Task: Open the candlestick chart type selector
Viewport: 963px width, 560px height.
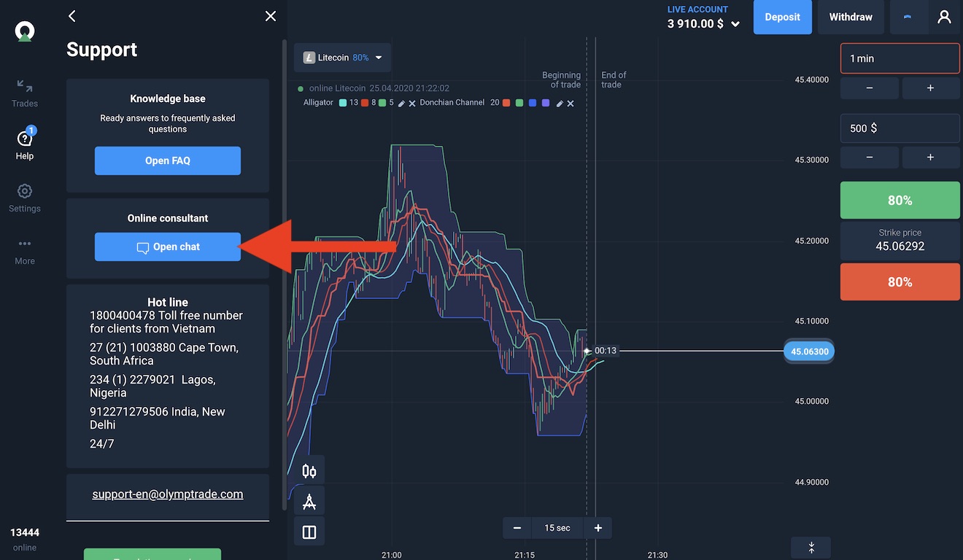Action: pyautogui.click(x=309, y=471)
